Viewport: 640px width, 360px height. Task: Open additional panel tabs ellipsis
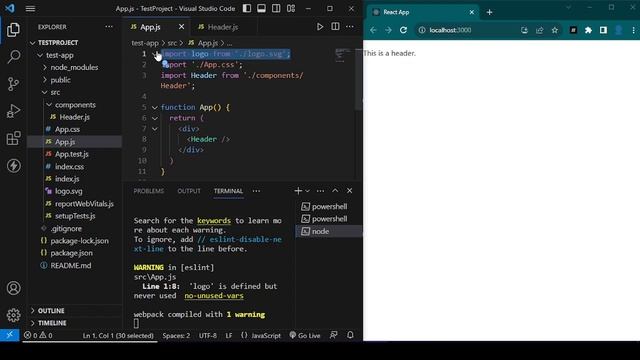(x=256, y=191)
